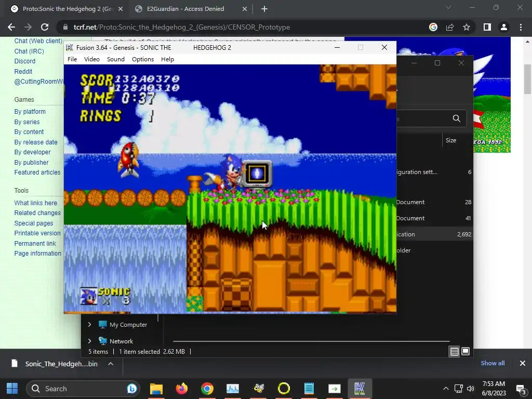Expand My Computer in file manager tree

pyautogui.click(x=89, y=324)
